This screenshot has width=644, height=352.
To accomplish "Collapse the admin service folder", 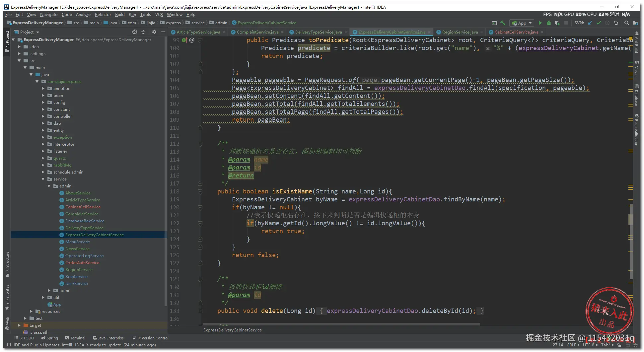I will 49,186.
